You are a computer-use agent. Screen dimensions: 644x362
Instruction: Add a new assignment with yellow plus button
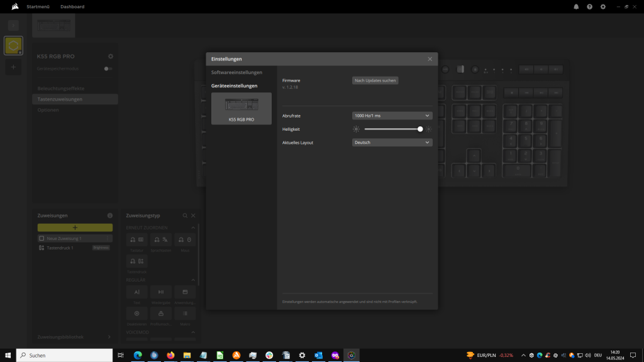click(x=75, y=228)
